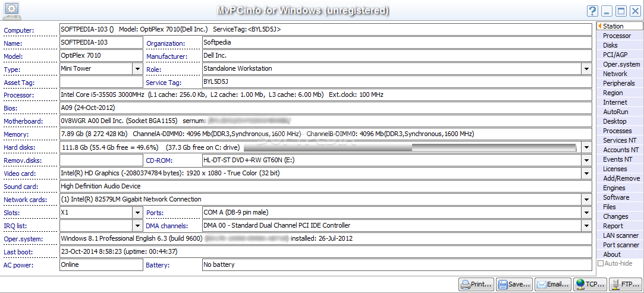The height and width of the screenshot is (293, 644).
Task: Click the Organization field showing Softpedia
Action: click(397, 43)
